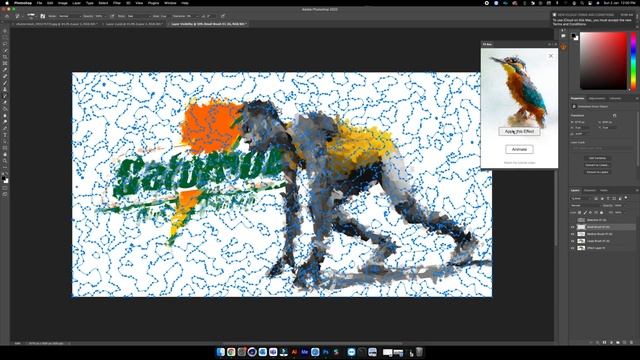This screenshot has height=360, width=640.
Task: Open Finder from the Dock
Action: point(220,352)
